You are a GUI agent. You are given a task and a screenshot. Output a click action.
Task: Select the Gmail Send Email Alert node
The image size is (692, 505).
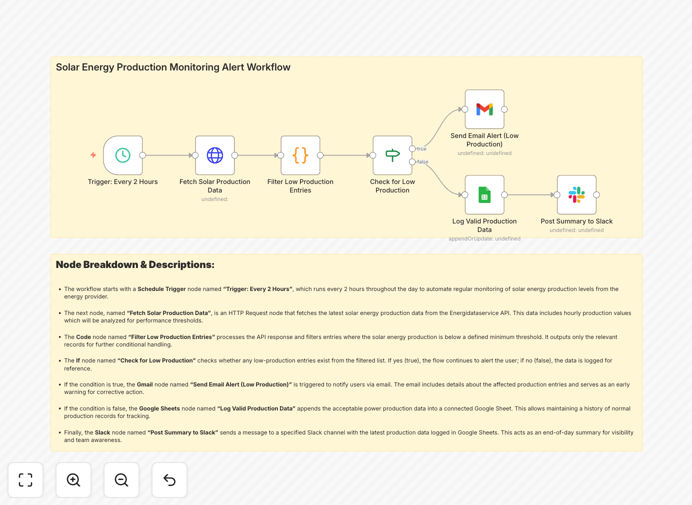(485, 109)
